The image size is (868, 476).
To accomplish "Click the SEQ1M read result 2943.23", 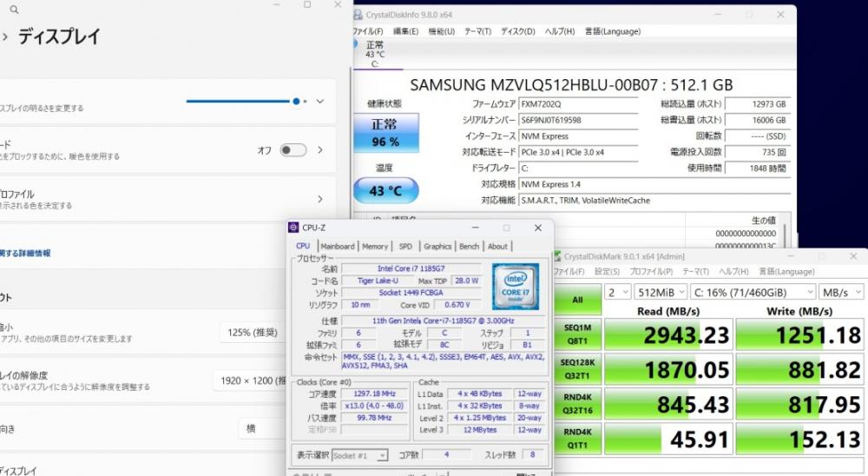I will coord(668,335).
